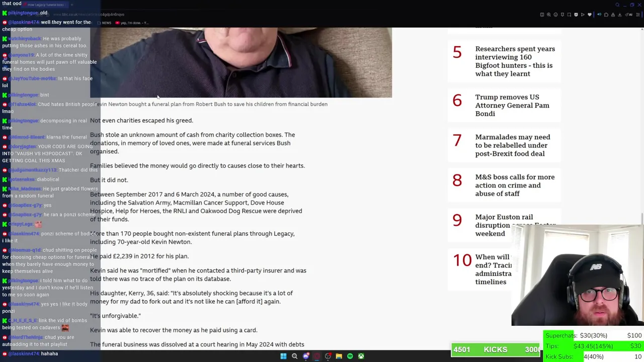Open Discord from the taskbar
This screenshot has width=644, height=362.
point(305,356)
